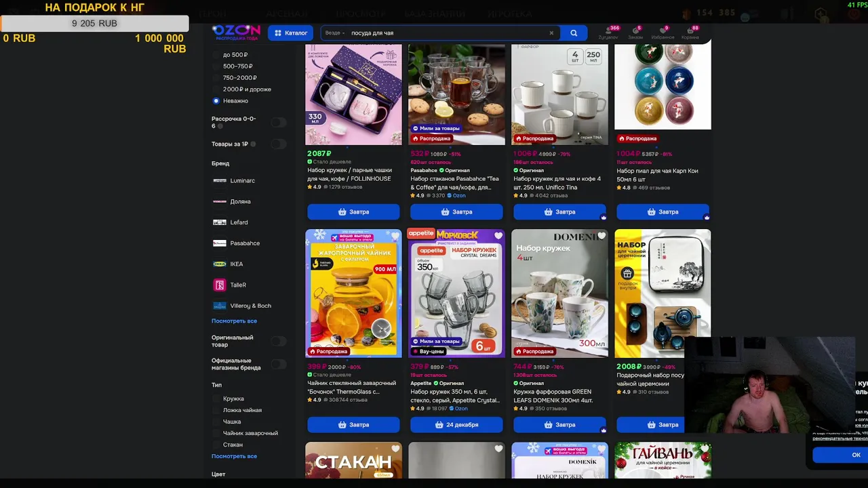Screen dimensions: 868x488
Task: Open 'Чайник стеклянный заварочный Бочонок' title
Action: tap(352, 388)
